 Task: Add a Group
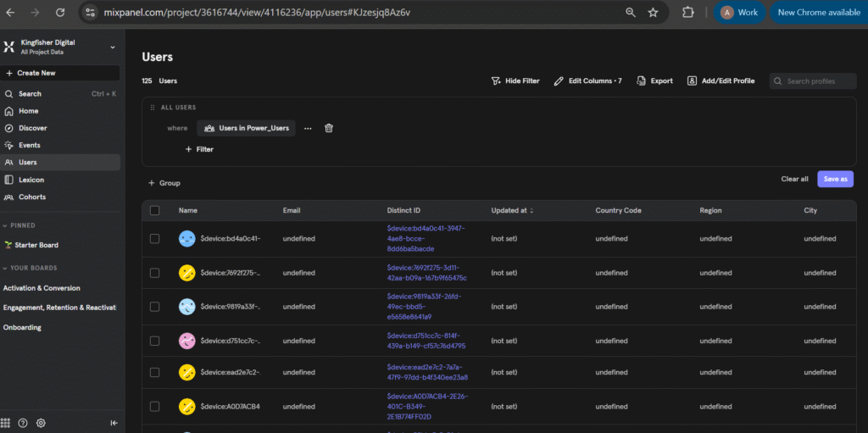click(164, 183)
